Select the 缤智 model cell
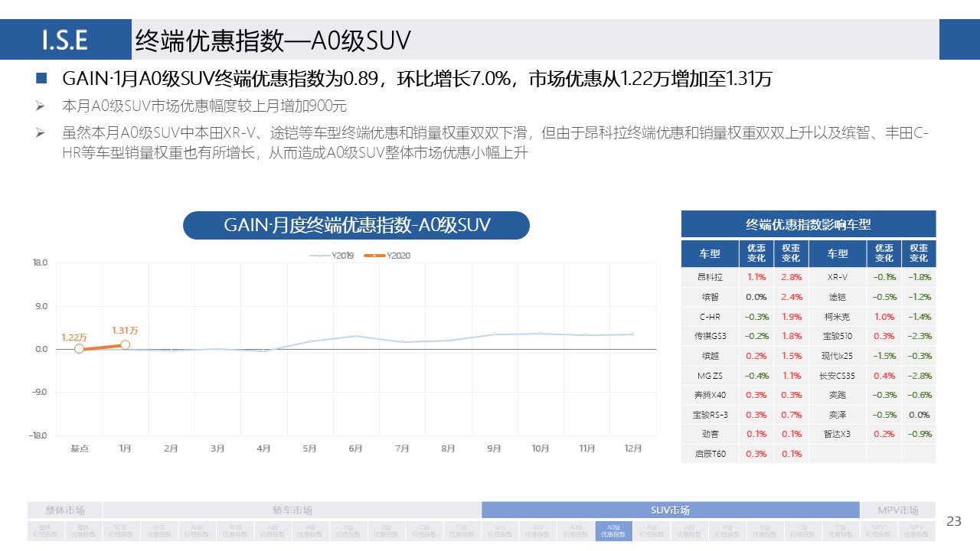 (x=710, y=297)
